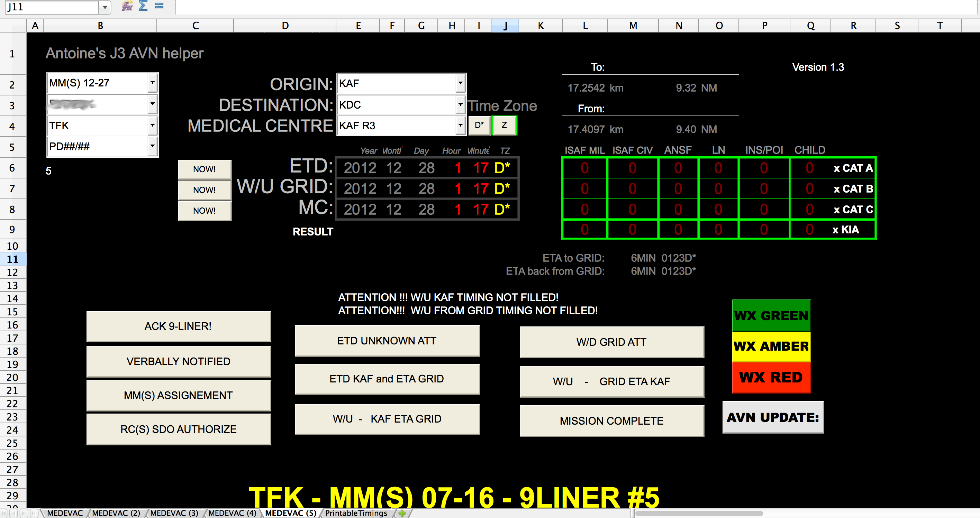Open the MEDICAL CENTRE KAF R3 dropdown
Viewport: 980px width, 518px height.
(460, 125)
